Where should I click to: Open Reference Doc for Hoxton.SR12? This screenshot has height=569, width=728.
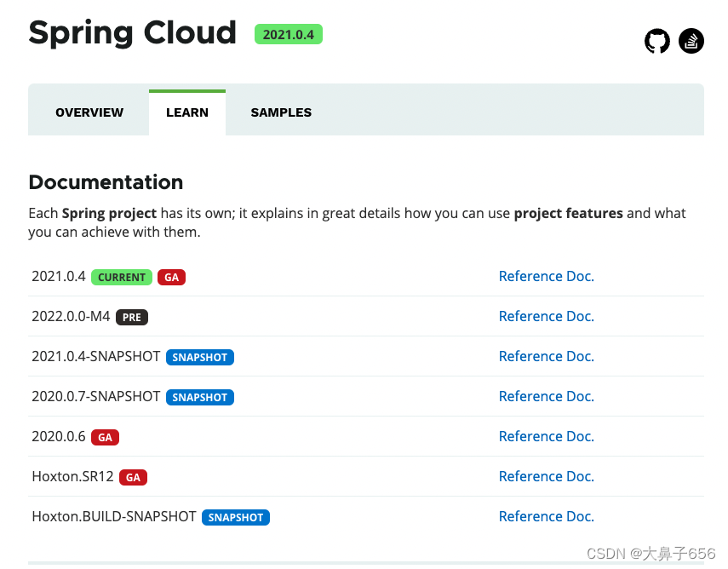tap(546, 476)
